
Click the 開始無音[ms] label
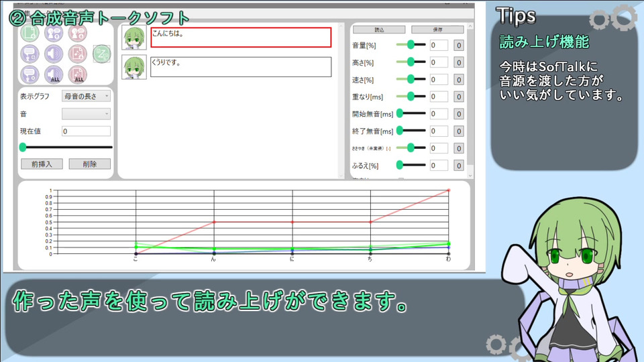[372, 114]
